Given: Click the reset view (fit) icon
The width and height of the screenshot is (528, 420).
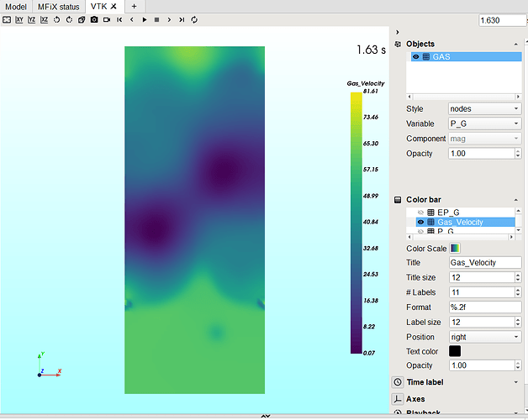Looking at the screenshot, I should [x=7, y=20].
